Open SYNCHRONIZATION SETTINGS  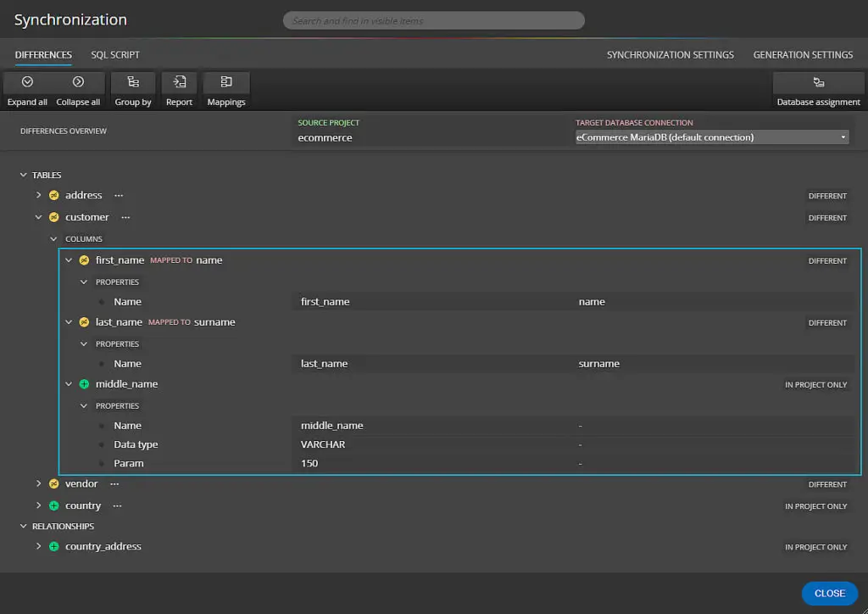point(670,55)
